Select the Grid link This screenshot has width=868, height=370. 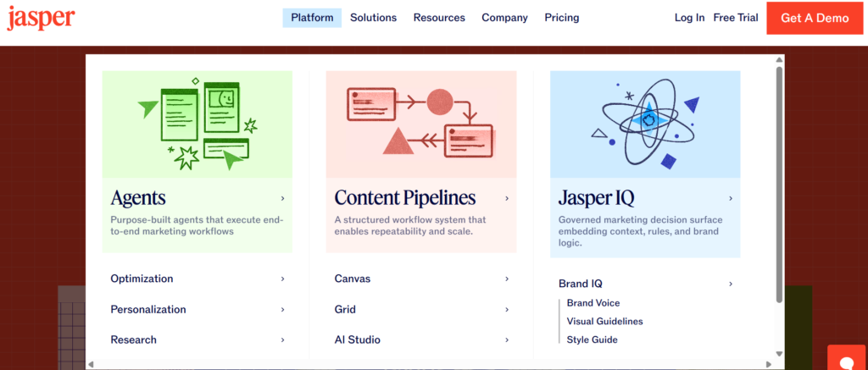click(345, 309)
